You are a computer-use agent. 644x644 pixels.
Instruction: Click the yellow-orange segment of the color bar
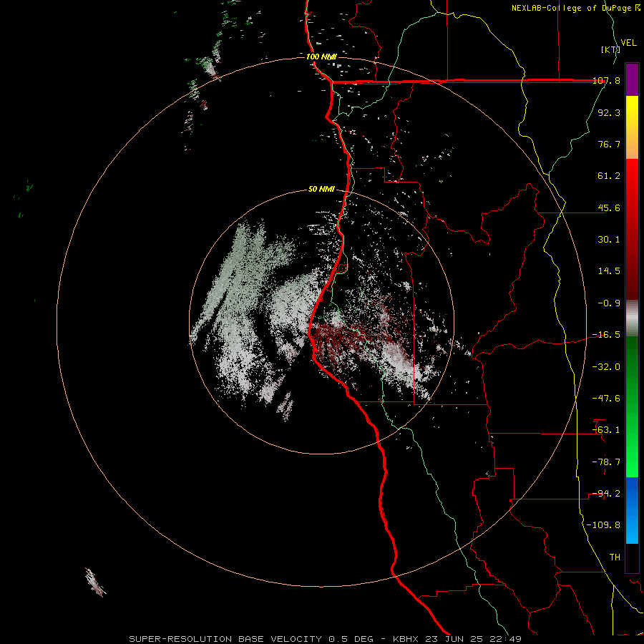pos(632,127)
